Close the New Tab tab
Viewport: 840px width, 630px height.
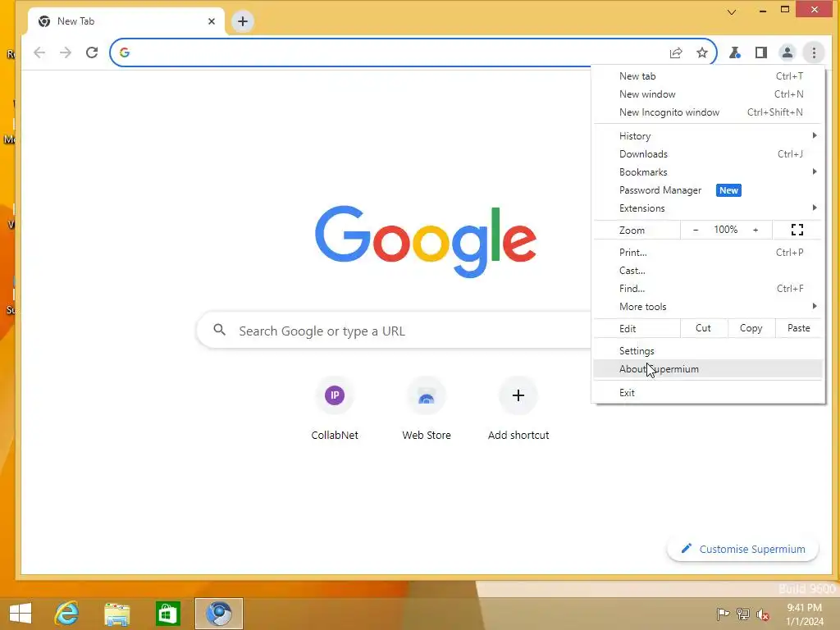pos(212,21)
